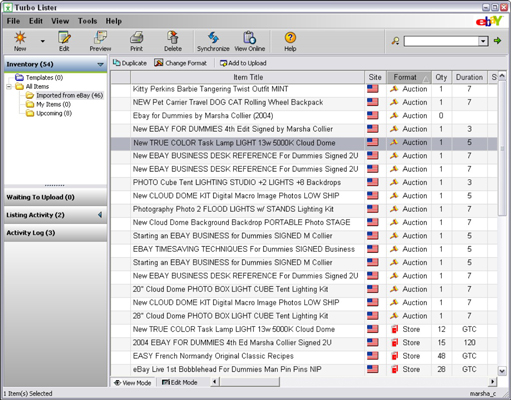
Task: Click Auction gavel icon in Pet Carrier row
Action: click(x=394, y=102)
